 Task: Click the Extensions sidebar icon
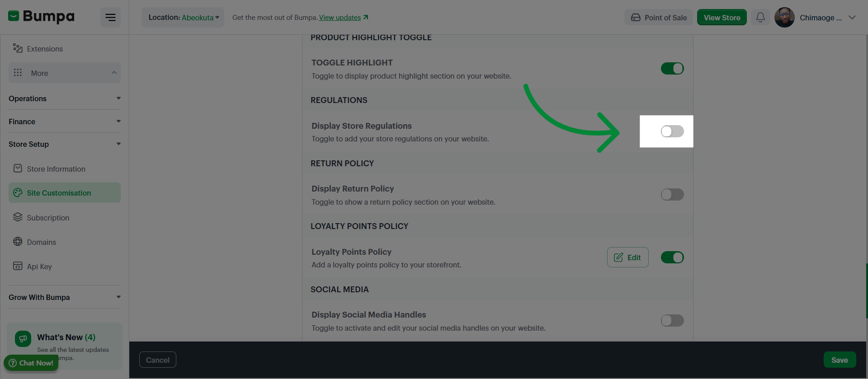tap(18, 48)
